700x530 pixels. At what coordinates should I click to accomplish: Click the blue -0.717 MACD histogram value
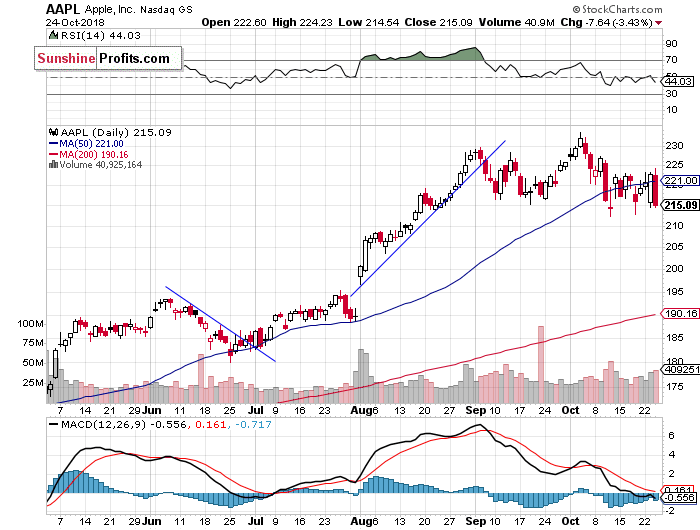[x=253, y=425]
